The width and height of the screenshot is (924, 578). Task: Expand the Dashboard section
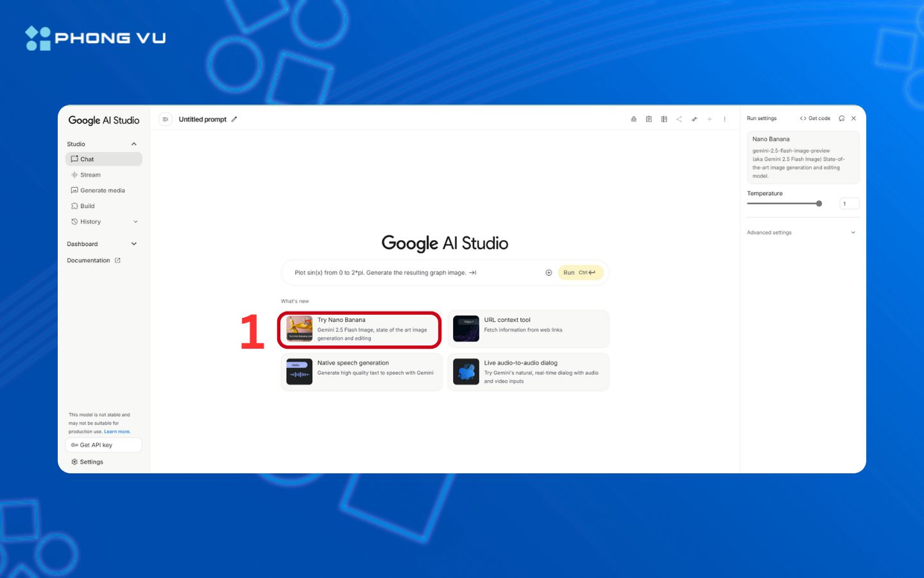pos(134,244)
